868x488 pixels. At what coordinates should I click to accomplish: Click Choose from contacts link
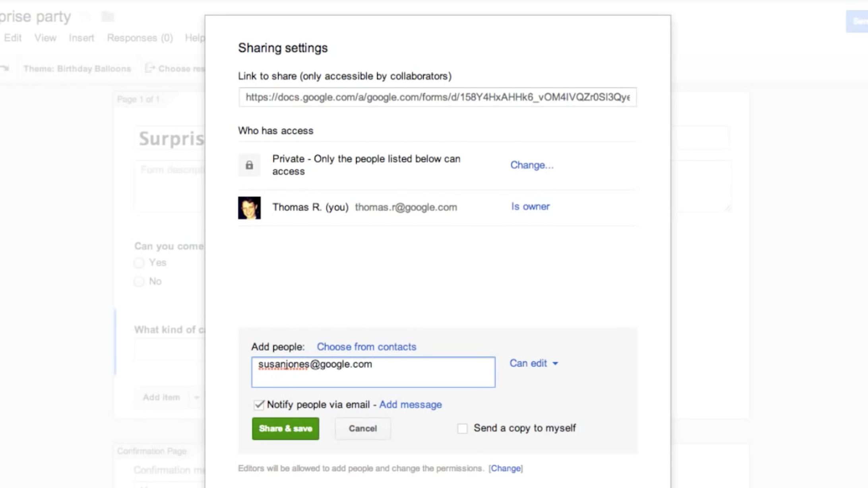366,347
